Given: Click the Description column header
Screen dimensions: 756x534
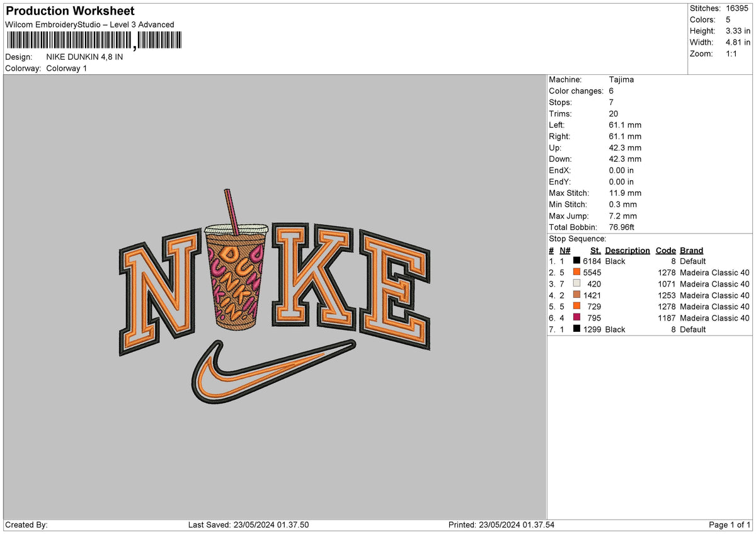Looking at the screenshot, I should click(x=627, y=250).
